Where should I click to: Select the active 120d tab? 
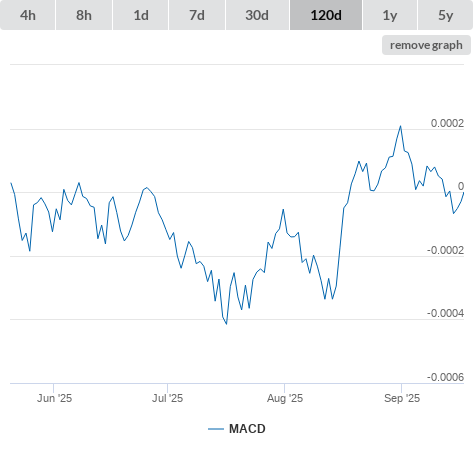(326, 15)
